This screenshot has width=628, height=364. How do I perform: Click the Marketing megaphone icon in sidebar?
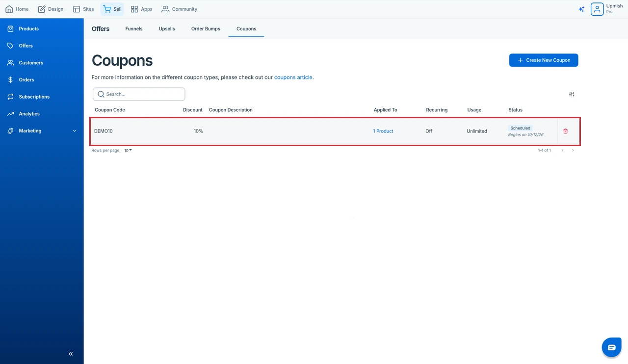click(10, 131)
